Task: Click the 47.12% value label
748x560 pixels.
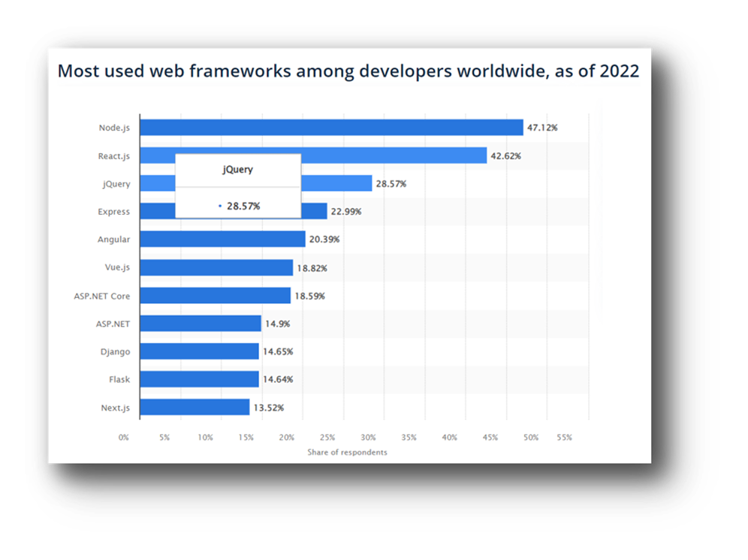Action: pos(542,128)
